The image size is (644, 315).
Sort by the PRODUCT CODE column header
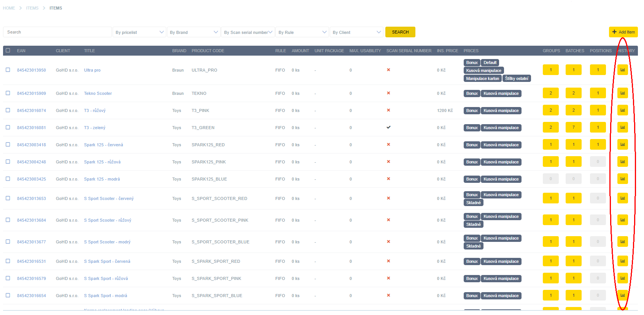tap(208, 51)
